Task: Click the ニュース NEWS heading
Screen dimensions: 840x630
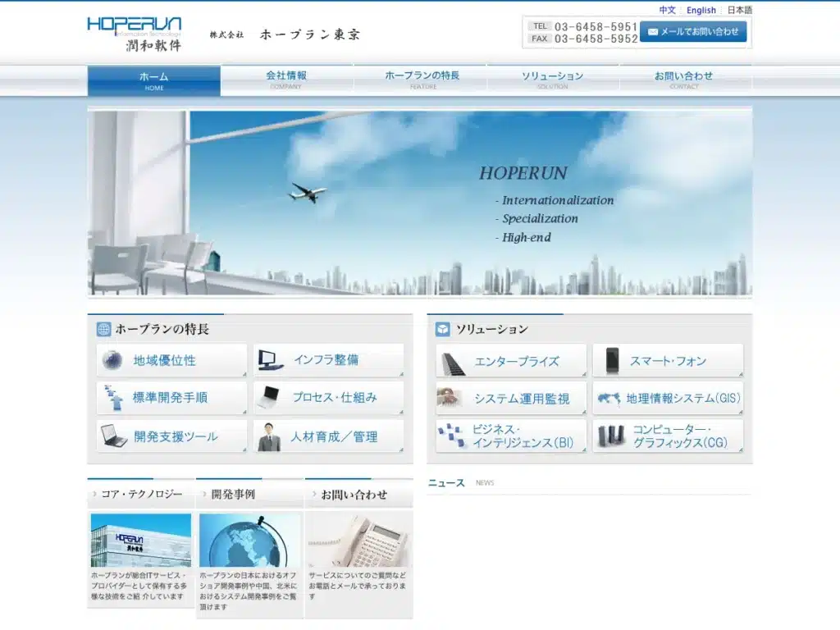Action: pos(461,482)
